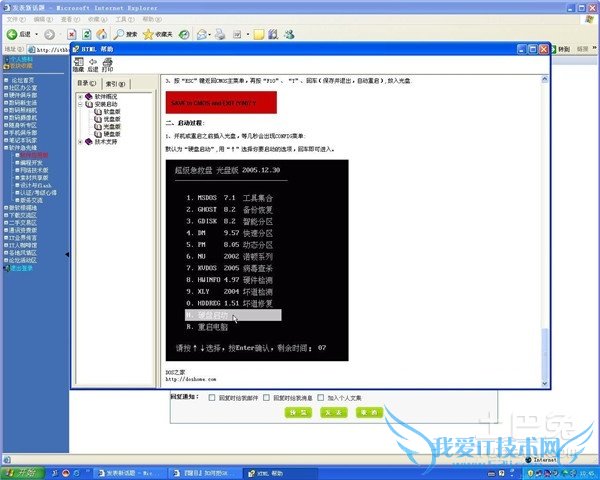
Task: Click the IE Home icon
Action: coord(101,34)
